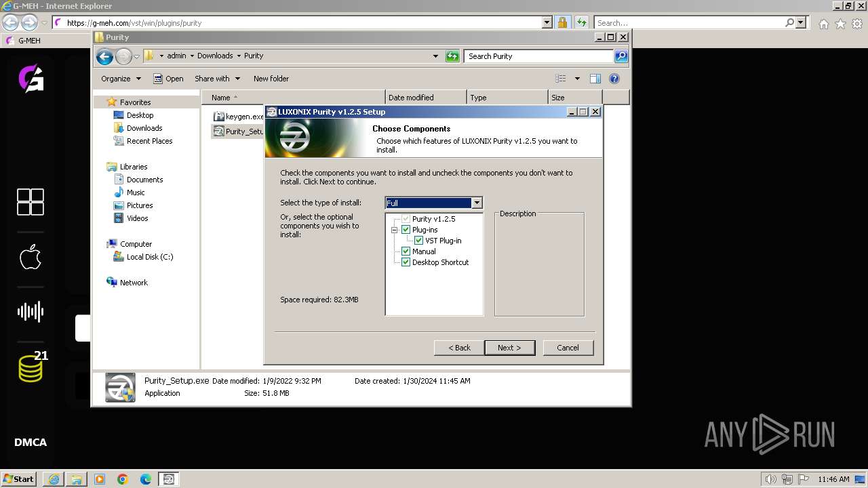The width and height of the screenshot is (868, 488).
Task: Uncheck the Manual component checkbox
Action: click(x=406, y=251)
